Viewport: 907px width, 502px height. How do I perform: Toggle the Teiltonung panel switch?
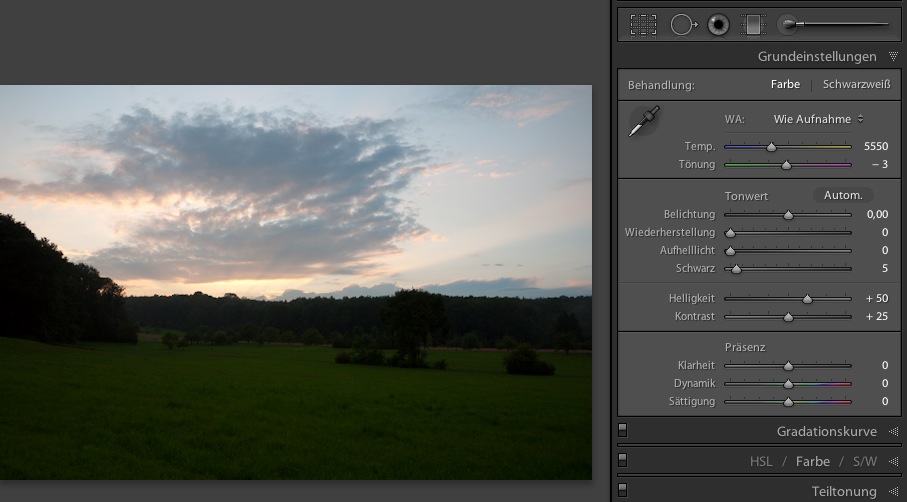pyautogui.click(x=623, y=490)
